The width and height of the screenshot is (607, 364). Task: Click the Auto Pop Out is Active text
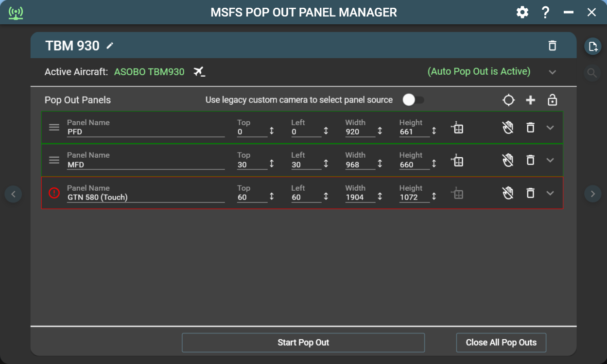click(x=479, y=71)
